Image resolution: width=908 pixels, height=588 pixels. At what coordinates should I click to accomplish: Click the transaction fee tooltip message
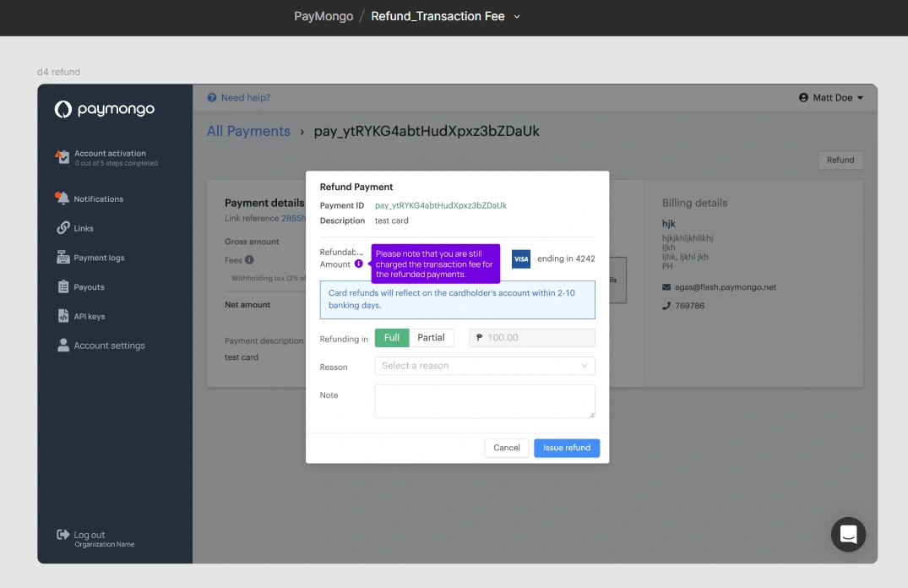(x=436, y=264)
